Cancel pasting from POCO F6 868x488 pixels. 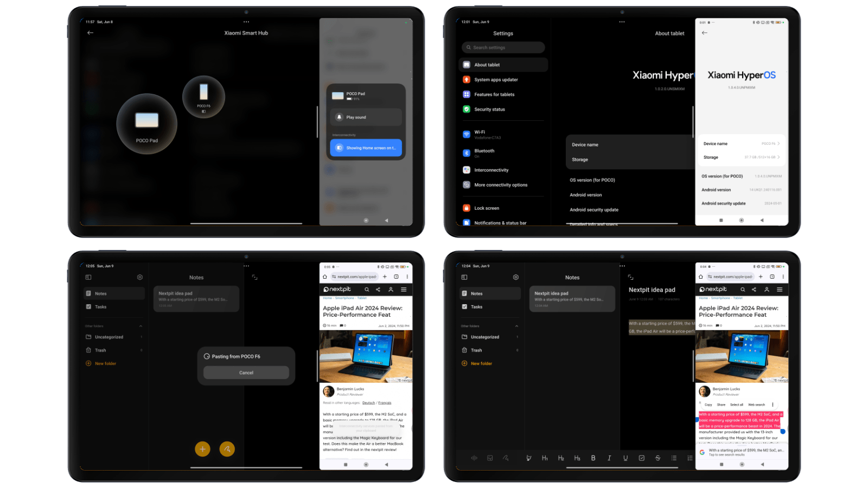(x=246, y=373)
